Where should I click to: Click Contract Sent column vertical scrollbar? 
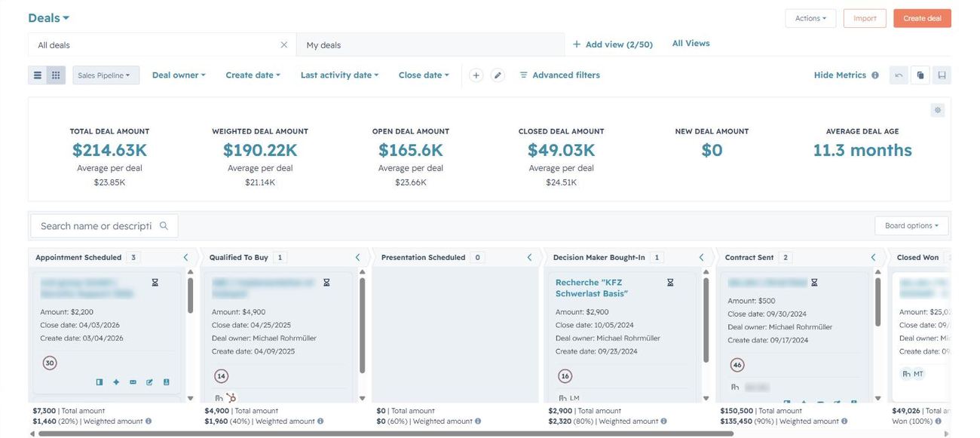(877, 302)
